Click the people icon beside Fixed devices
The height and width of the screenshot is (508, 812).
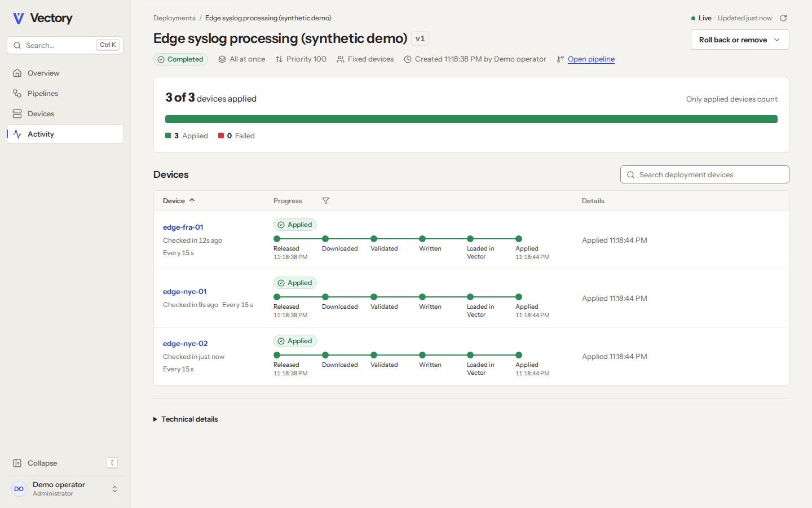pos(341,59)
